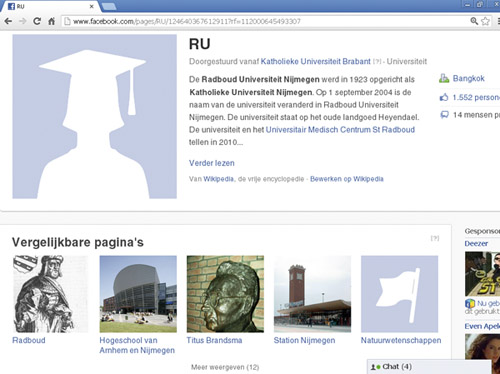Click the browser forward arrow
Image resolution: width=500 pixels, height=374 pixels.
pyautogui.click(x=23, y=21)
